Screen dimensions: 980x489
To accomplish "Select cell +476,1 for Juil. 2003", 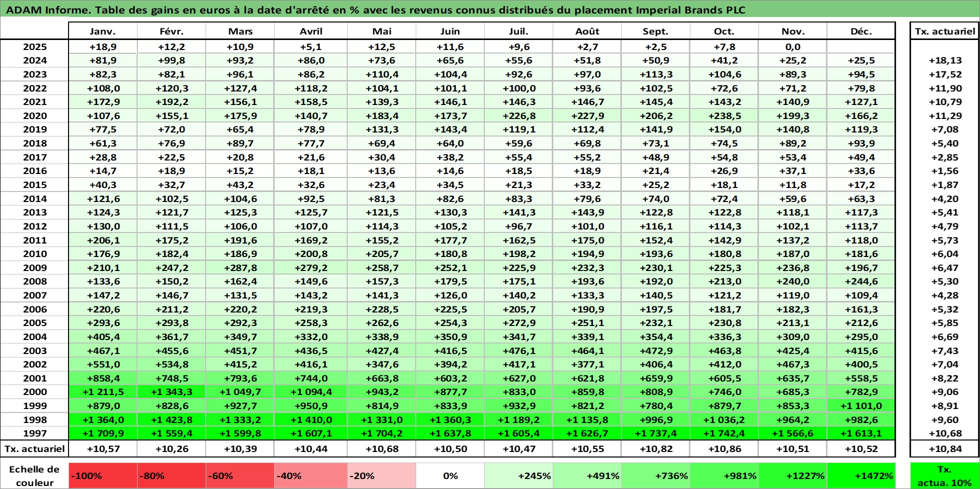I will point(519,351).
